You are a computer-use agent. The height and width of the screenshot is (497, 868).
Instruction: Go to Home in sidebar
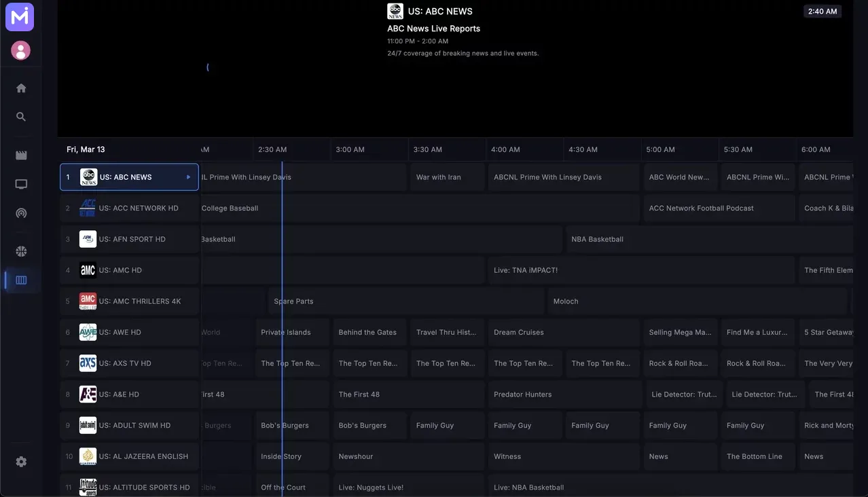click(21, 88)
